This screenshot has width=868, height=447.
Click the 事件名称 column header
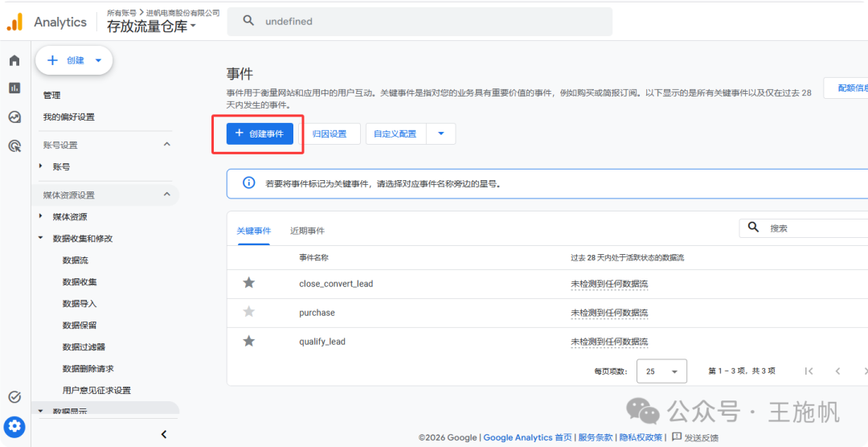point(314,257)
